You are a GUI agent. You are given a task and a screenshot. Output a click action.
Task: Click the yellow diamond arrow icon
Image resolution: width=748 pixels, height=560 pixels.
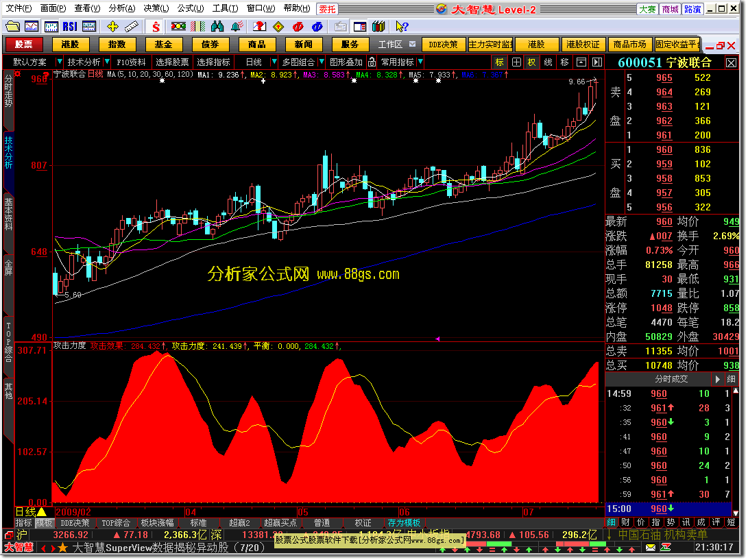278,26
